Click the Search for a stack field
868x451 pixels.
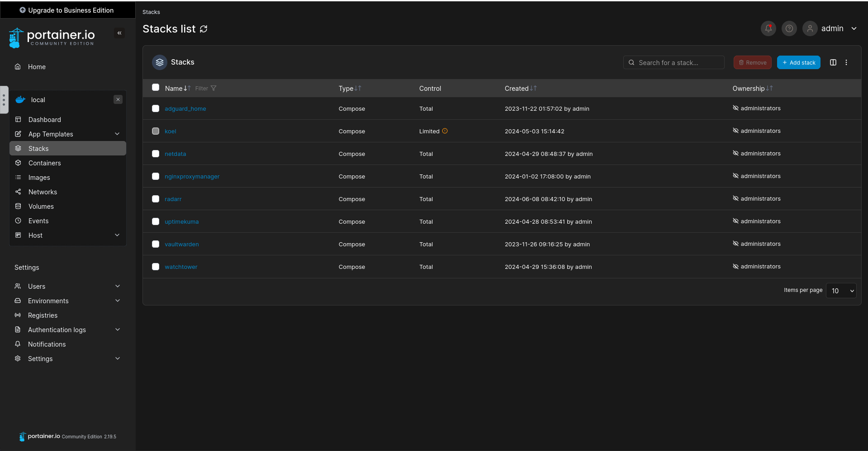click(x=674, y=62)
